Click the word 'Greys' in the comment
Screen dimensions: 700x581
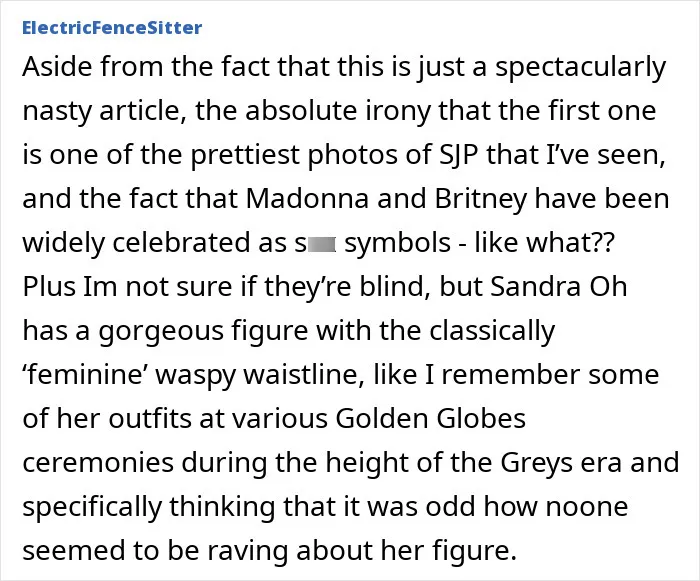pyautogui.click(x=536, y=463)
